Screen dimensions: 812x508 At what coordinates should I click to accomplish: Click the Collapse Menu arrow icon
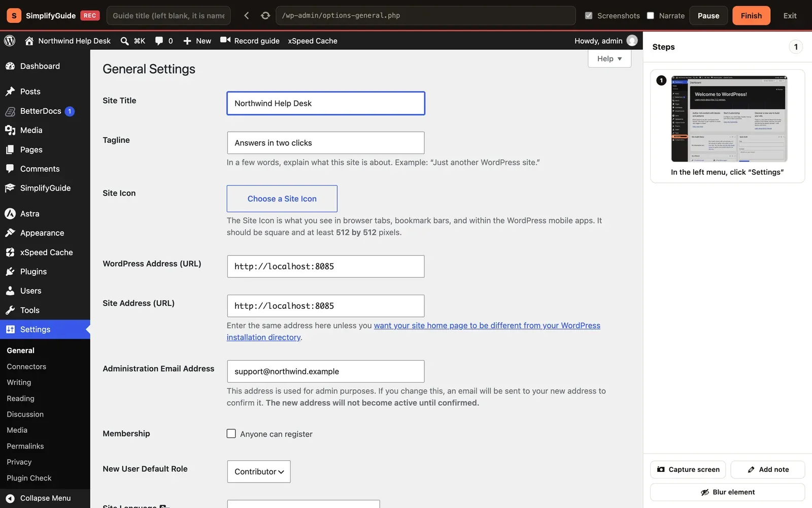click(x=10, y=498)
